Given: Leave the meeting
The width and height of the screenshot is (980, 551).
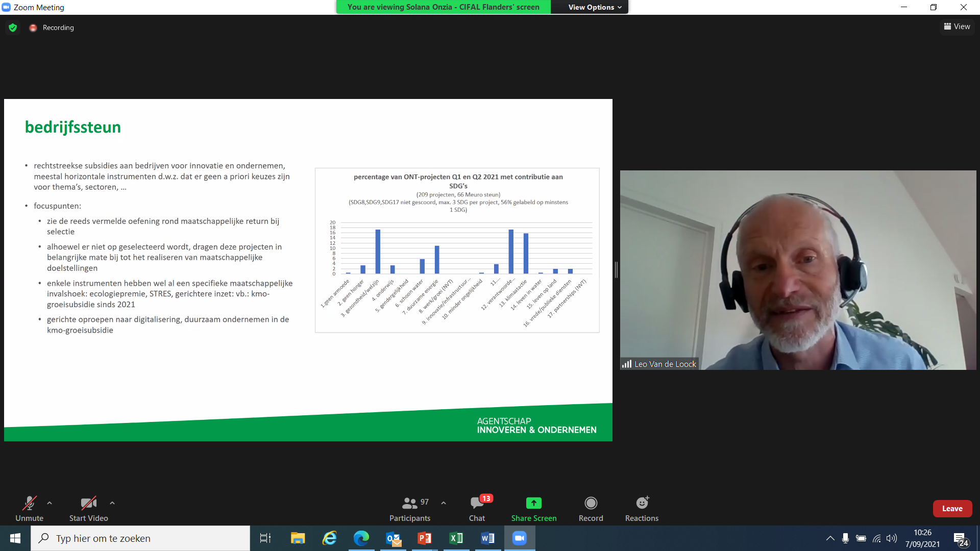Looking at the screenshot, I should [952, 509].
